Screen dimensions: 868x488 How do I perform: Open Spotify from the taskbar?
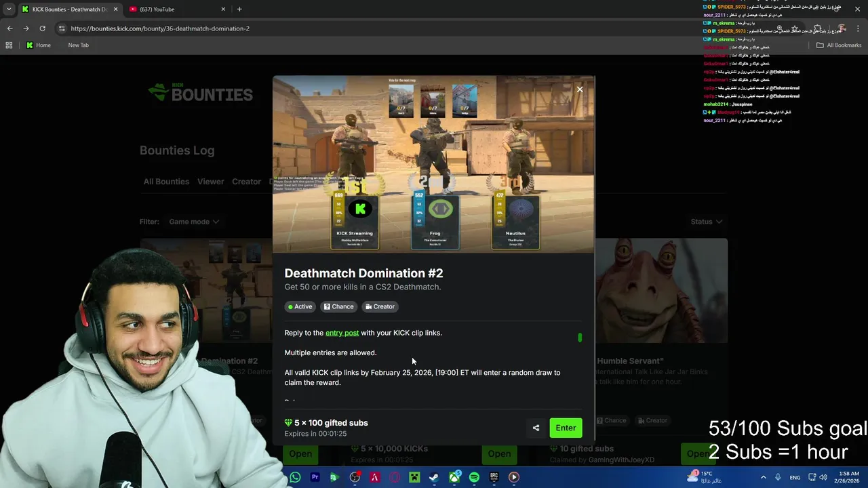click(474, 477)
